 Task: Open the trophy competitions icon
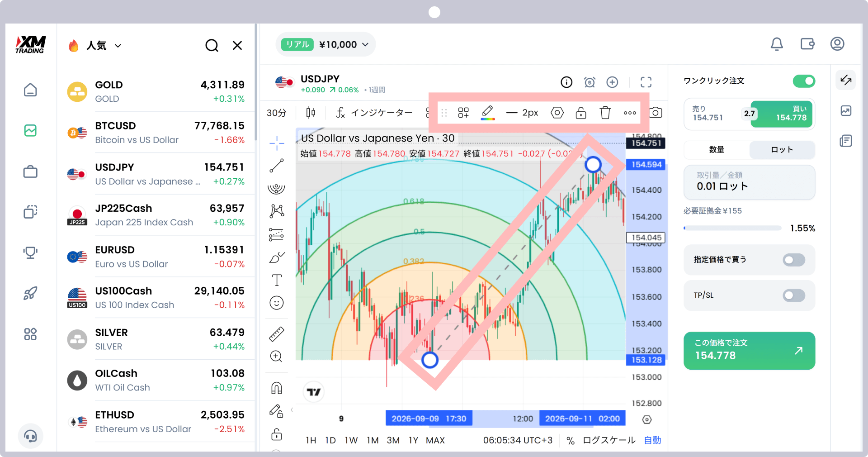coord(30,252)
